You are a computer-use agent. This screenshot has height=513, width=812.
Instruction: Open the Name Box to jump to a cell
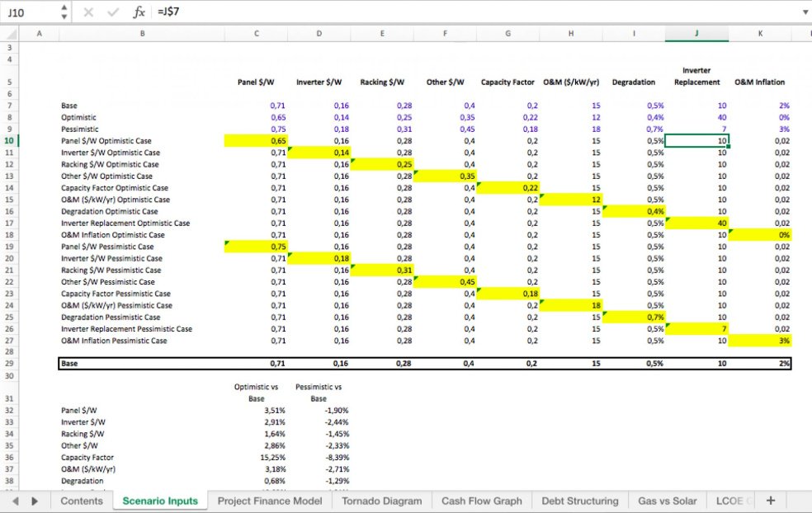click(x=25, y=12)
